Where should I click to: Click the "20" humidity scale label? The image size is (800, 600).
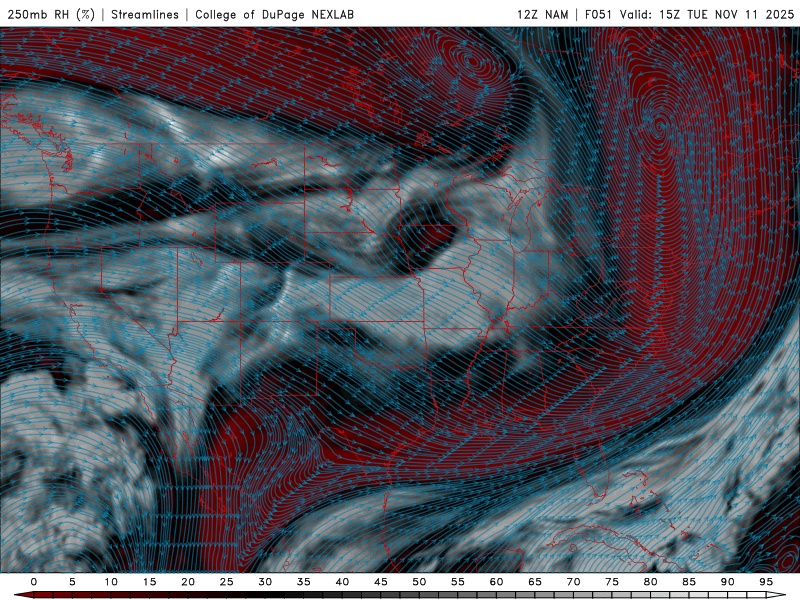tap(188, 582)
